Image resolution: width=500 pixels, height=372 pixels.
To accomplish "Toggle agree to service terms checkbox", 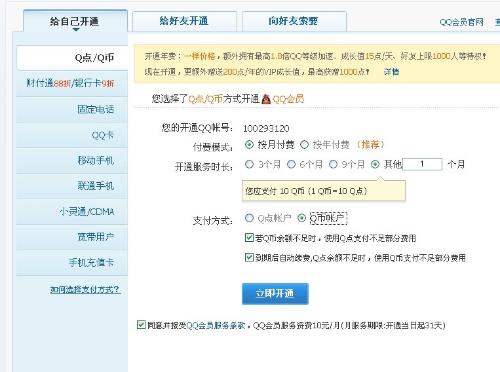I will pyautogui.click(x=141, y=324).
